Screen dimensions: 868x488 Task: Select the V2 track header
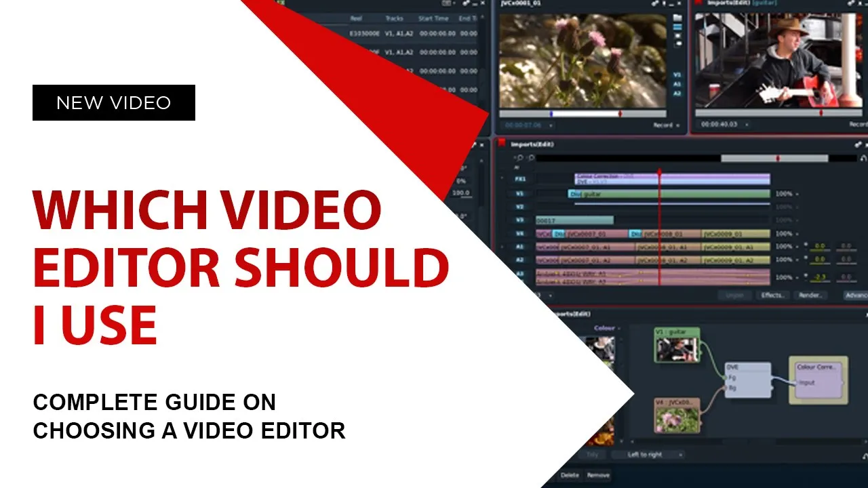521,206
